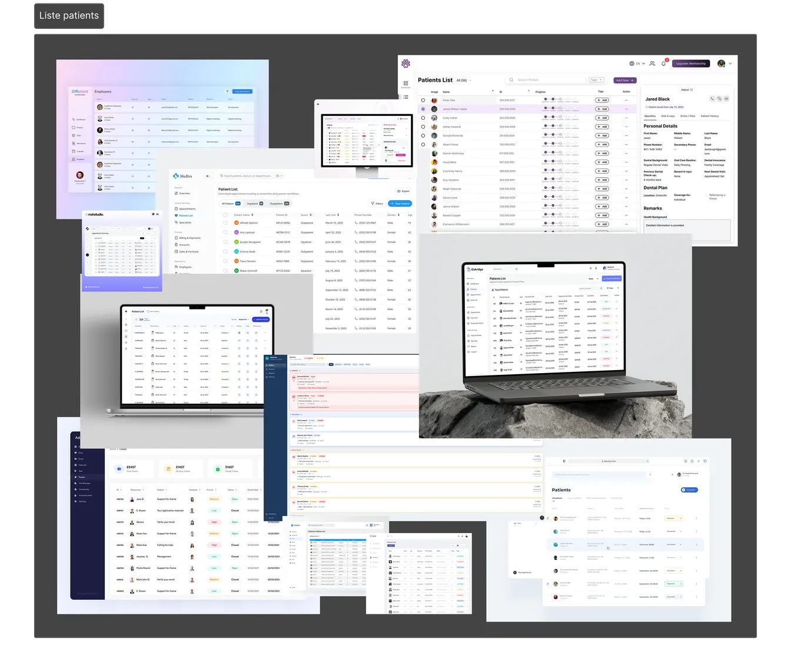Select the radio button for Jared William Black
The width and height of the screenshot is (791, 672).
point(423,109)
